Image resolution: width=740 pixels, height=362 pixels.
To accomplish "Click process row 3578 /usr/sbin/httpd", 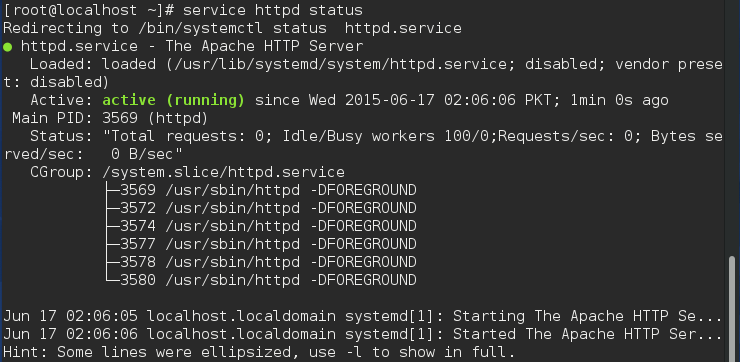I will pos(268,262).
